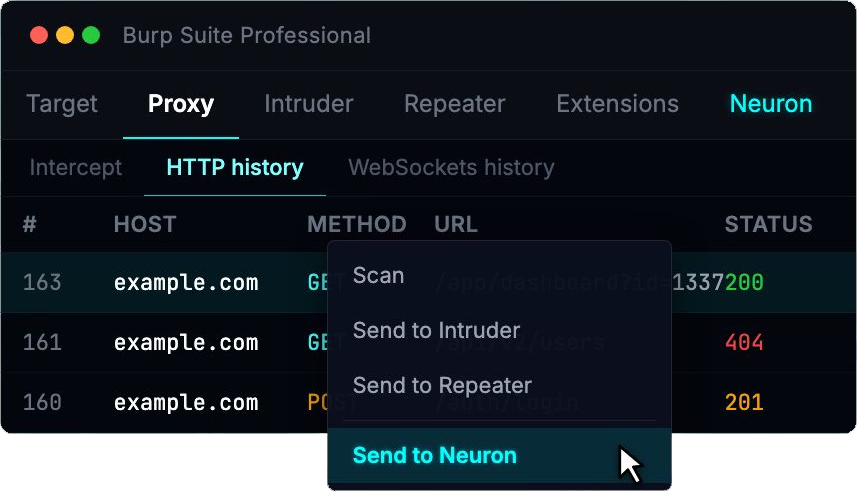Select request row 161 with 404 status
This screenshot has height=492, width=858.
[x=185, y=344]
